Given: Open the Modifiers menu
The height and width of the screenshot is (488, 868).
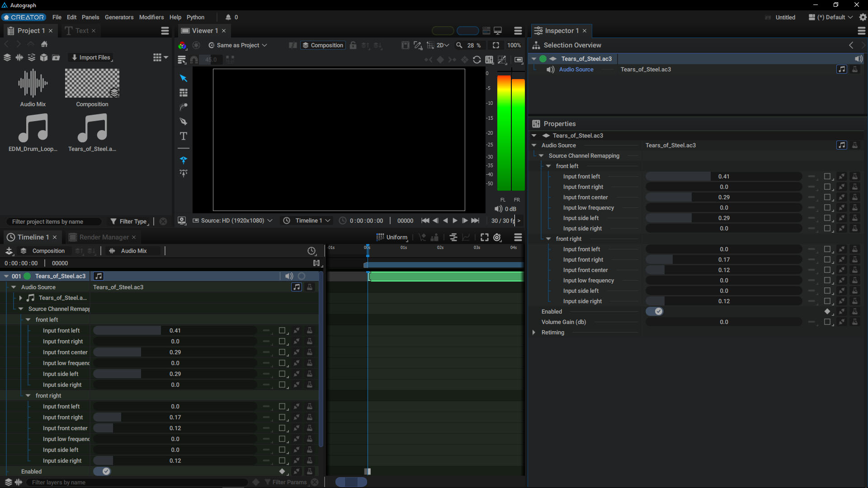Looking at the screenshot, I should click(x=151, y=17).
